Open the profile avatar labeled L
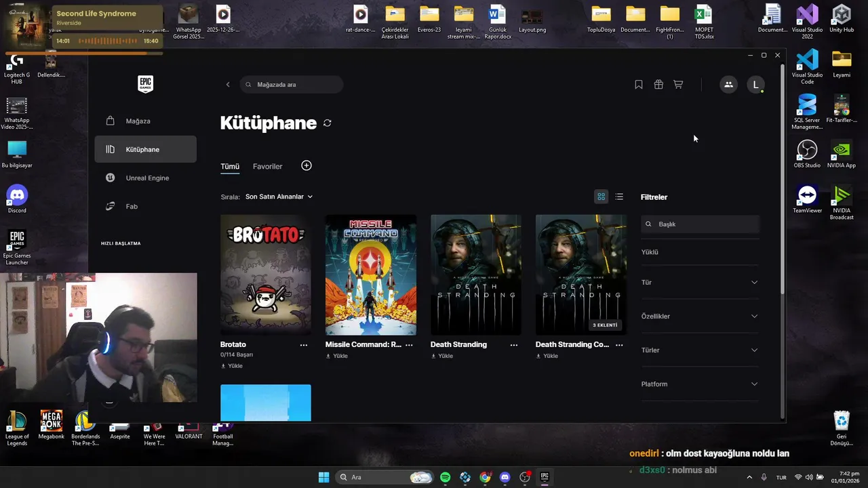The height and width of the screenshot is (488, 868). (x=756, y=85)
